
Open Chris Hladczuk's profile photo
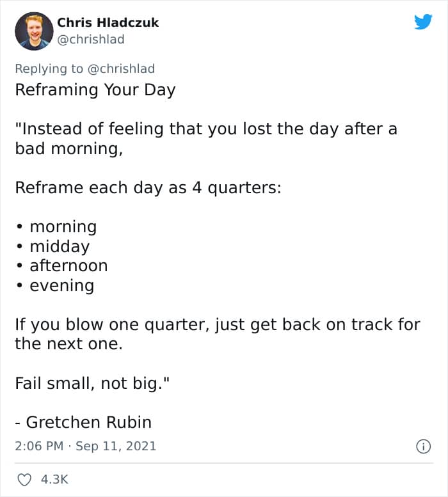(34, 31)
